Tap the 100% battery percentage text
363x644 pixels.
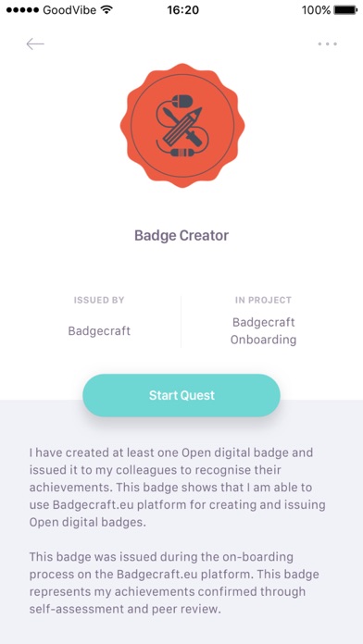(316, 10)
